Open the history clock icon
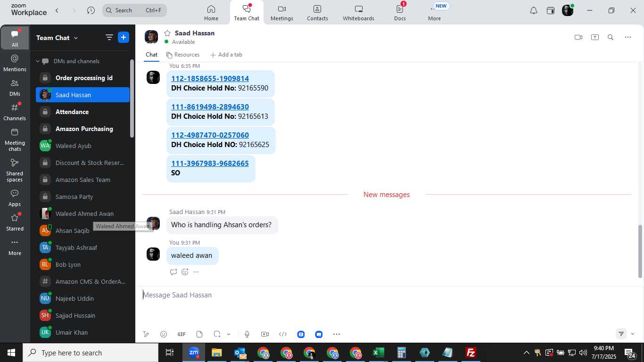The image size is (644, 362). coord(91,10)
